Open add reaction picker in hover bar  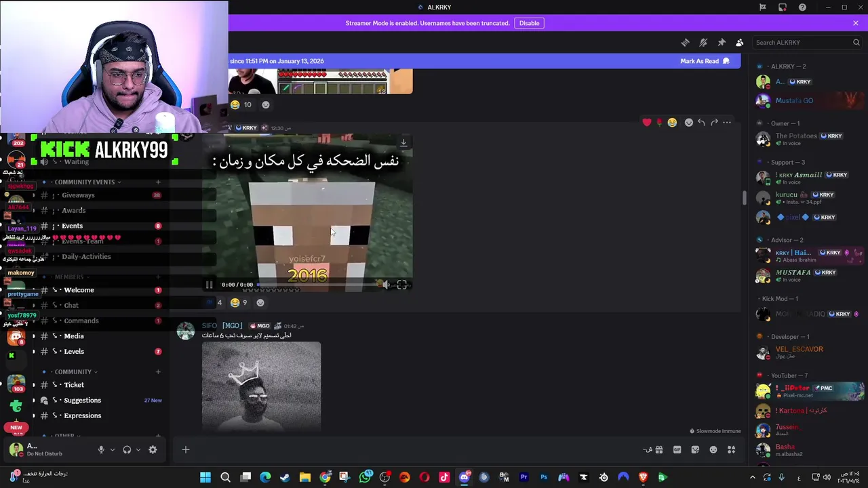[689, 123]
